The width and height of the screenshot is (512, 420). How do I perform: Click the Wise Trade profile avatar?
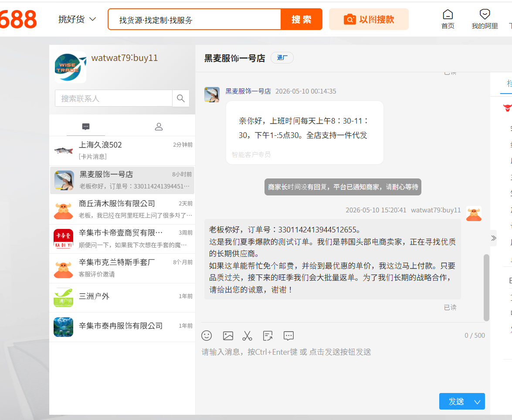click(x=71, y=67)
